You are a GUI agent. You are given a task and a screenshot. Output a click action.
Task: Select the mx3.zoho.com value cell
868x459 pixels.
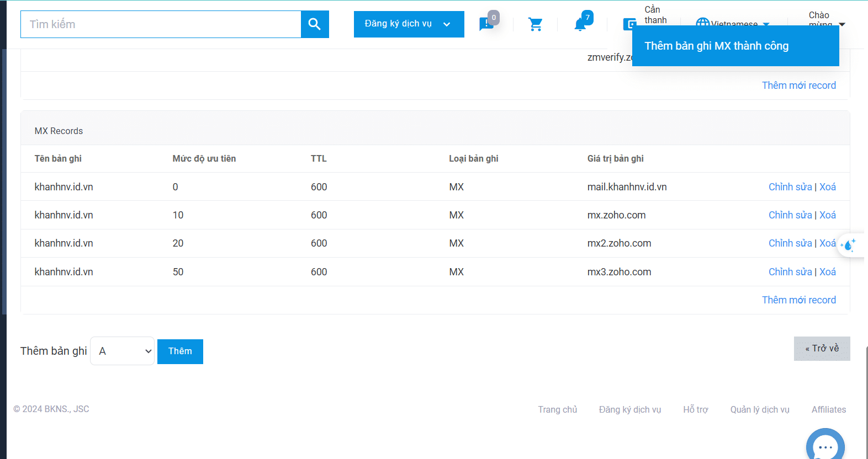(619, 272)
